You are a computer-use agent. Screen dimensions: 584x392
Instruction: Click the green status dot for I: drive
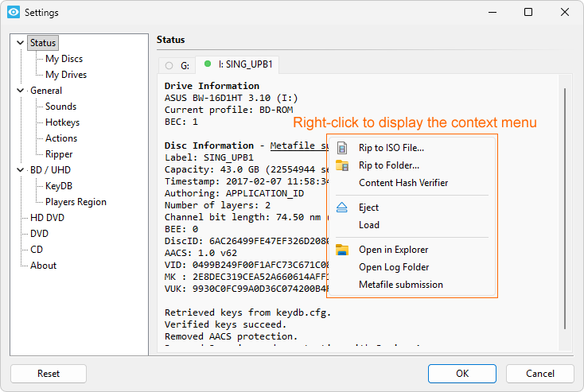click(x=208, y=64)
